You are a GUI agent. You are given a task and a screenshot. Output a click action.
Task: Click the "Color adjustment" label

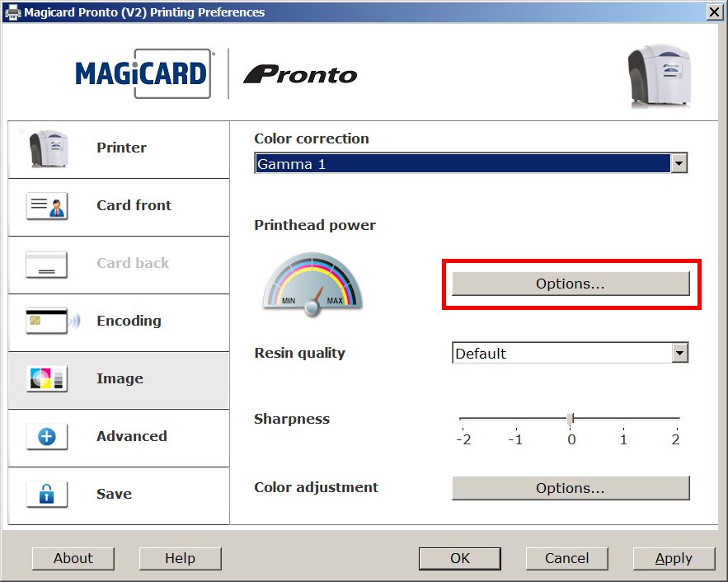[x=316, y=487]
